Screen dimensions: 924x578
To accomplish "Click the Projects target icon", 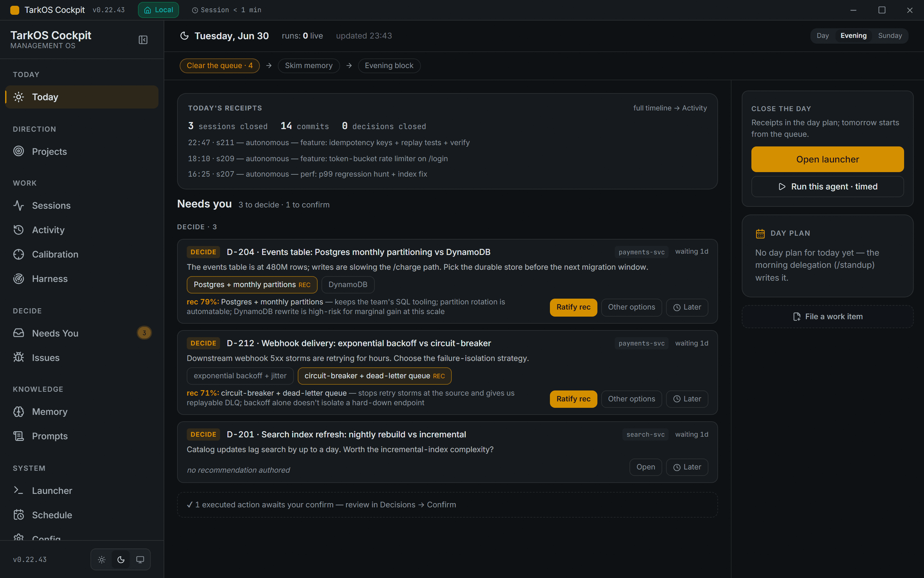I will point(19,151).
